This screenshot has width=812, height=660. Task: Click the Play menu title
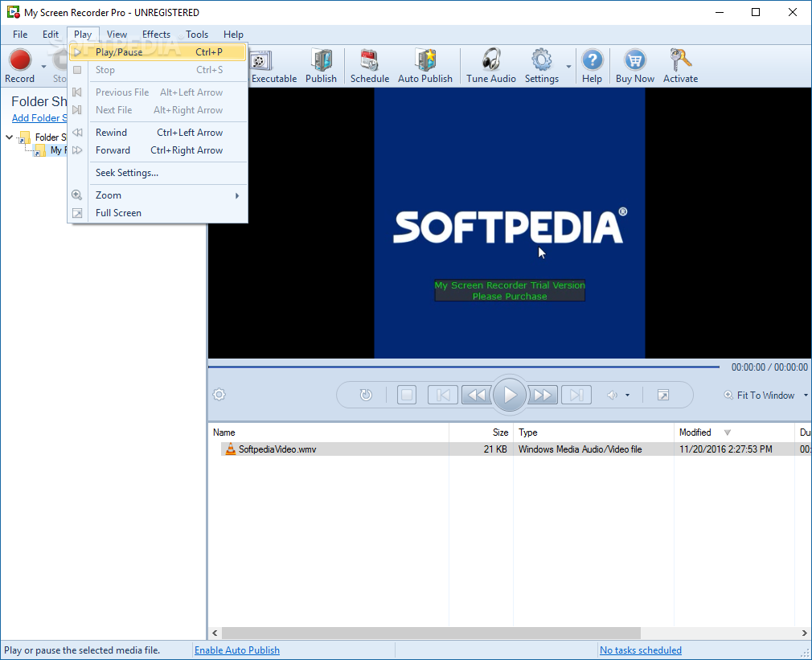tap(83, 34)
